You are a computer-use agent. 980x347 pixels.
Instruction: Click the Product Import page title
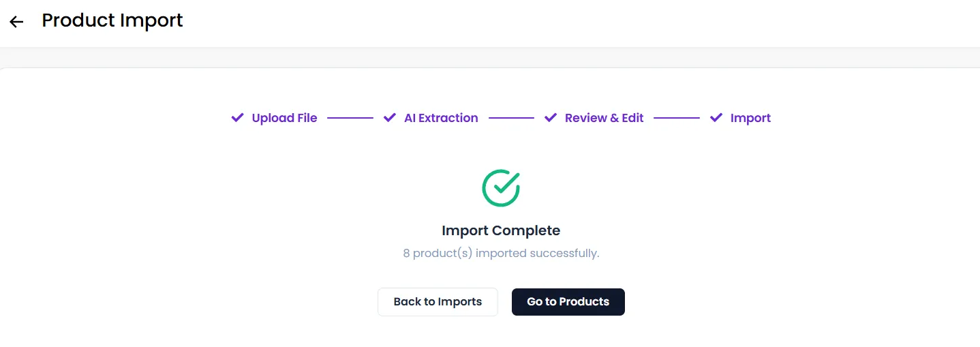(x=112, y=20)
